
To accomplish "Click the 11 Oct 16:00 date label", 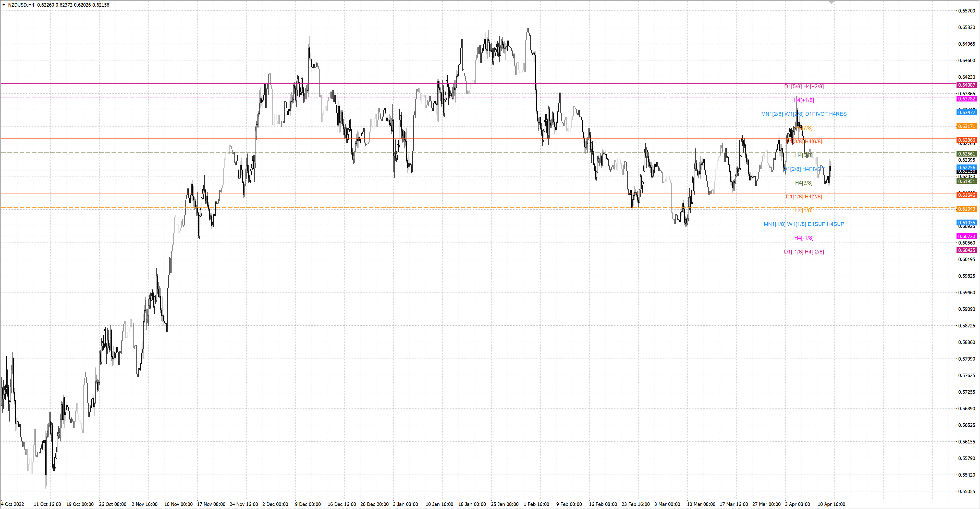I will [x=47, y=504].
